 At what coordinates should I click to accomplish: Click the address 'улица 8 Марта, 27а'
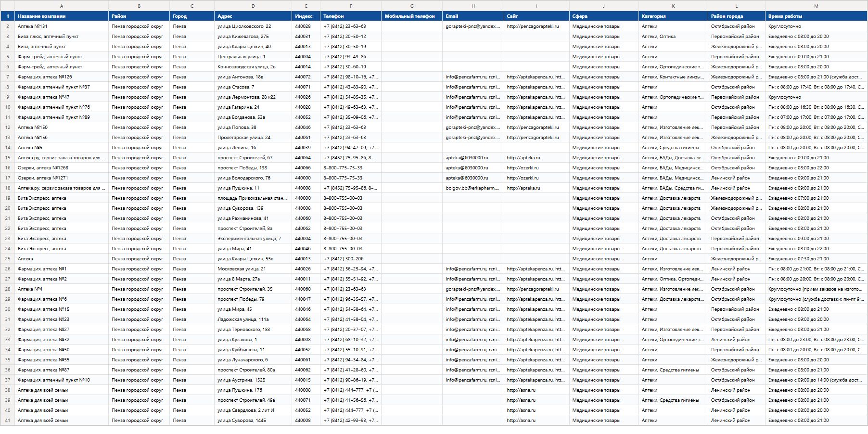(x=253, y=279)
